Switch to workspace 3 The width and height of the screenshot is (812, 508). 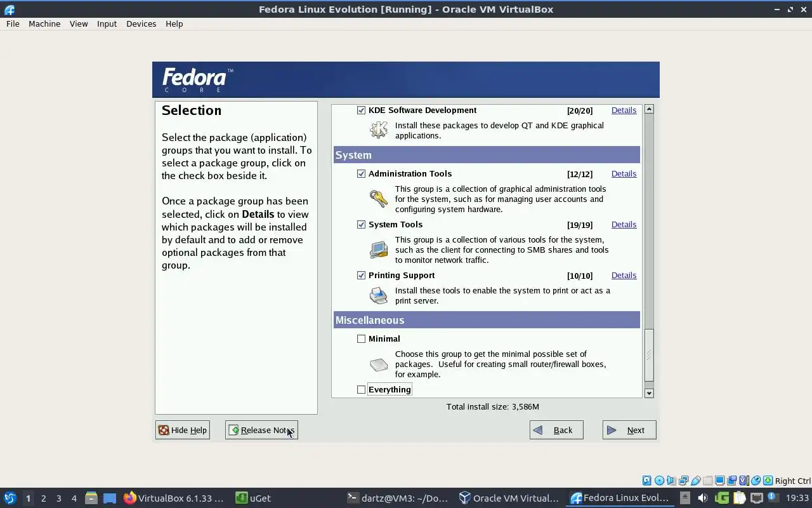click(x=58, y=498)
